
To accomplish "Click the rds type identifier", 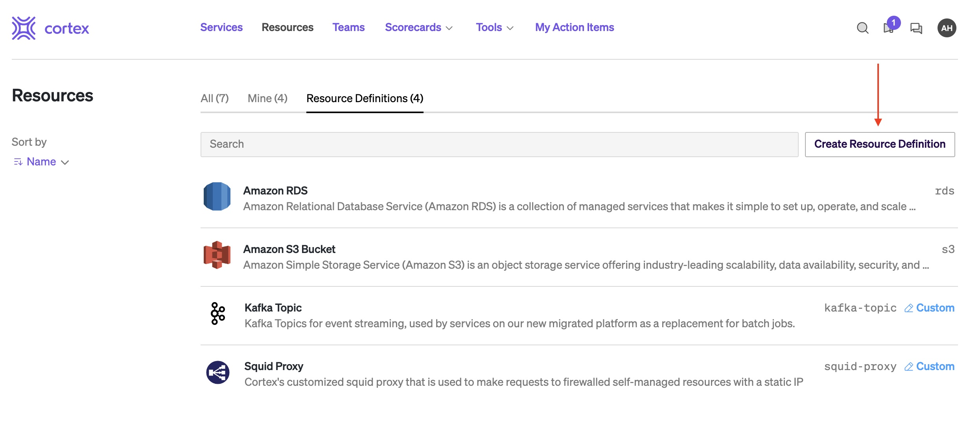I will pos(945,191).
